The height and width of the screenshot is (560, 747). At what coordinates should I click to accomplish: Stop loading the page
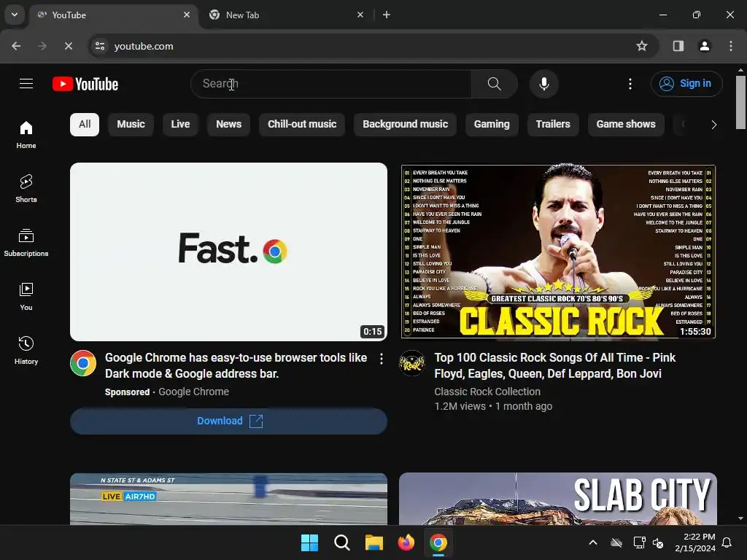pos(68,46)
